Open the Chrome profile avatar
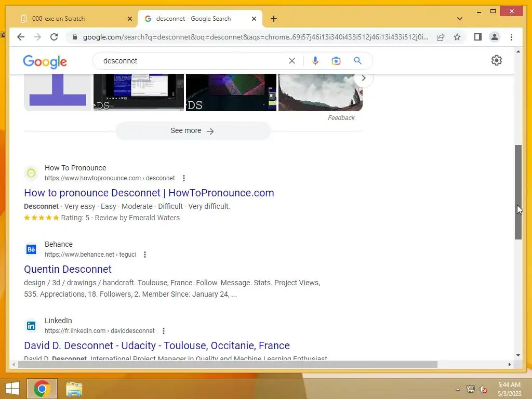Viewport: 532px width, 399px height. click(x=495, y=37)
